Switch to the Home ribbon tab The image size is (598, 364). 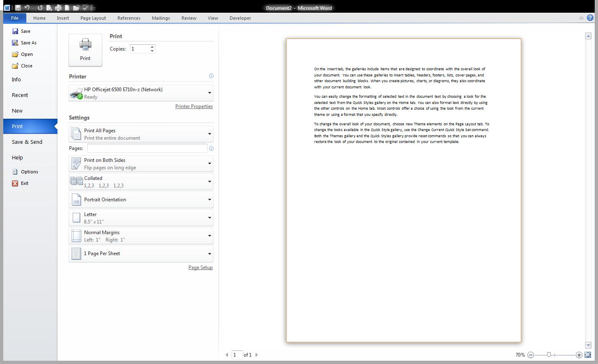[x=39, y=18]
